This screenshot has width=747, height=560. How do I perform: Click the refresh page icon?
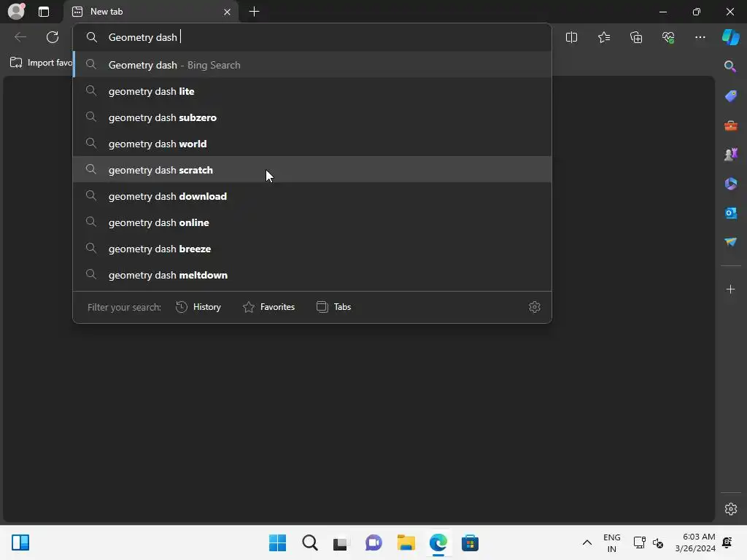(53, 37)
